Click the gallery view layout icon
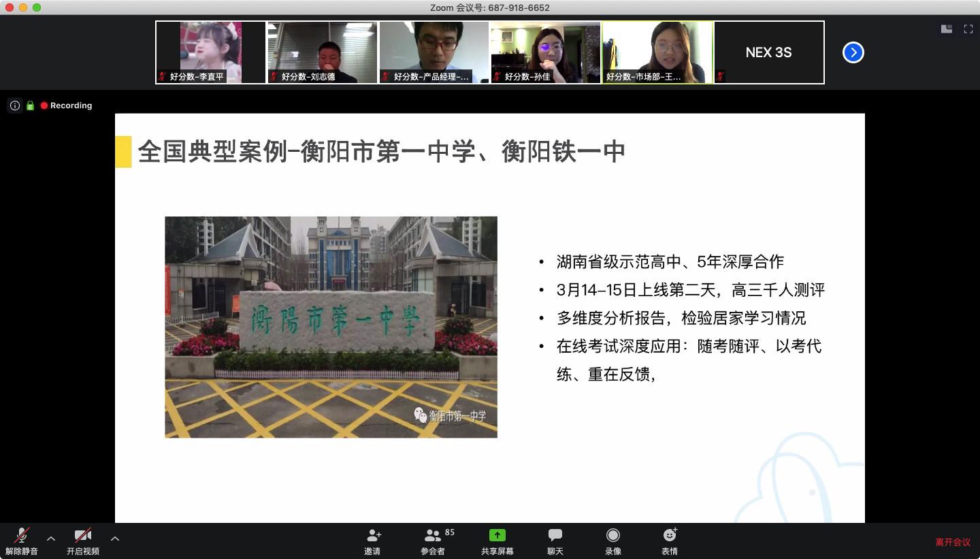The image size is (980, 559). (946, 29)
